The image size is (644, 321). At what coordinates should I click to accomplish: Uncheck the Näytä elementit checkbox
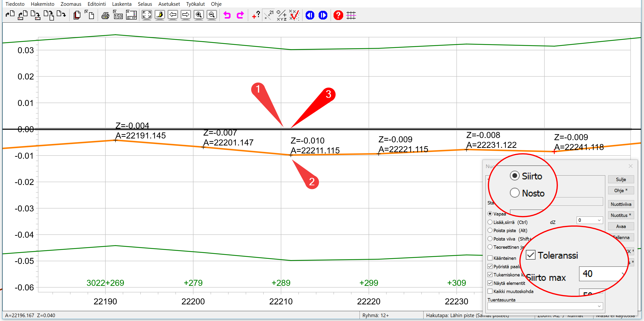(x=490, y=283)
